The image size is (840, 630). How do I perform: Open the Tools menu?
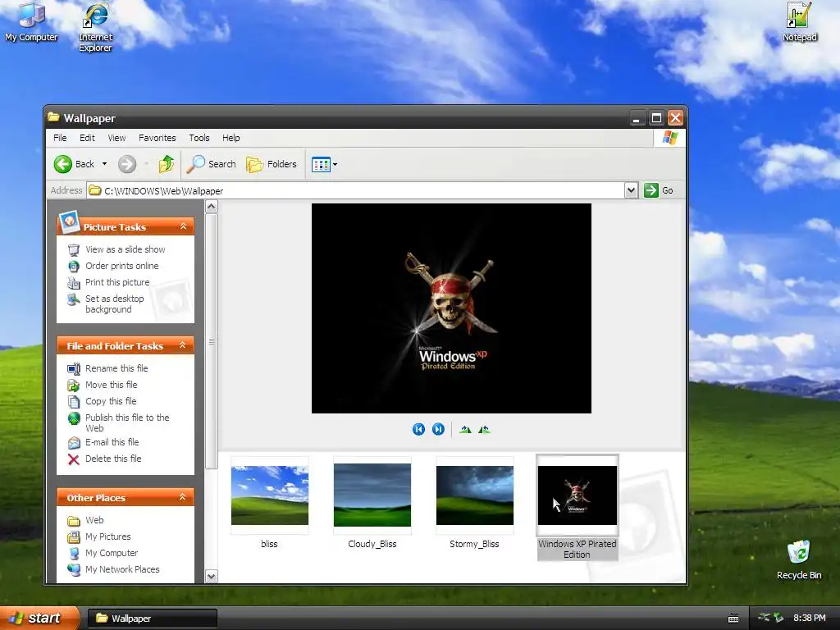[199, 138]
